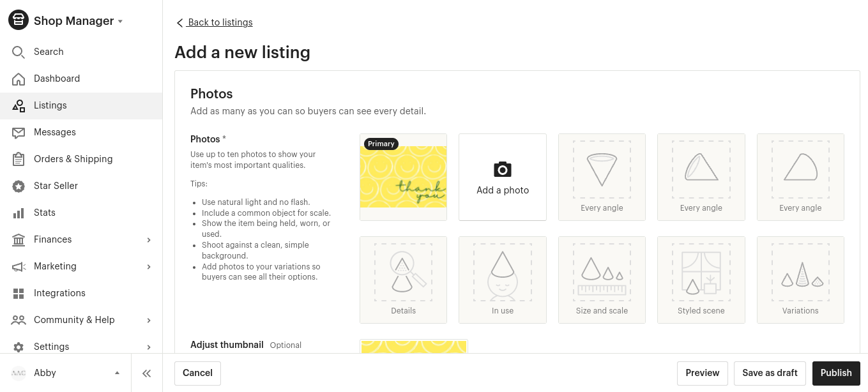The width and height of the screenshot is (868, 392).
Task: Open the Abby account menu
Action: tap(65, 373)
